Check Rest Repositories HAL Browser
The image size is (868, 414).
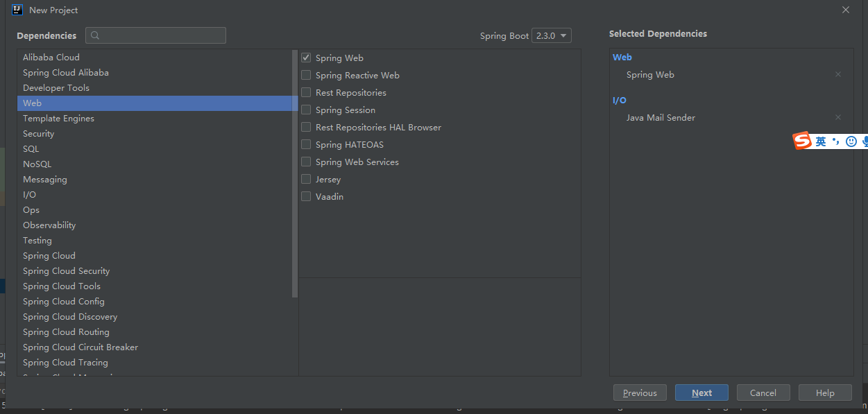pos(306,127)
